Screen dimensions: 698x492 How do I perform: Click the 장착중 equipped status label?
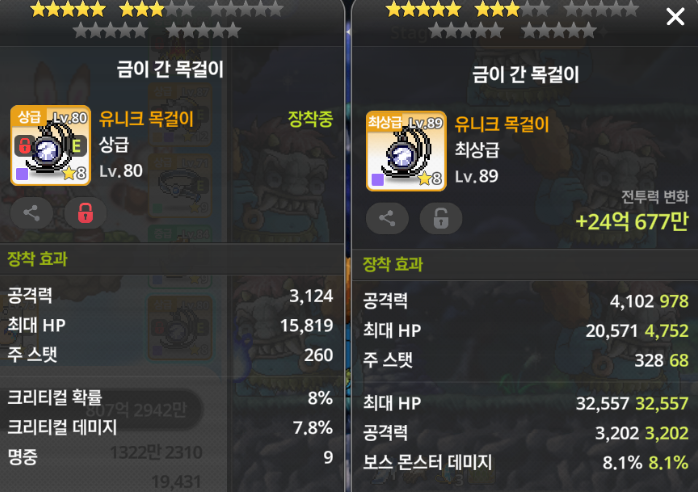click(310, 119)
